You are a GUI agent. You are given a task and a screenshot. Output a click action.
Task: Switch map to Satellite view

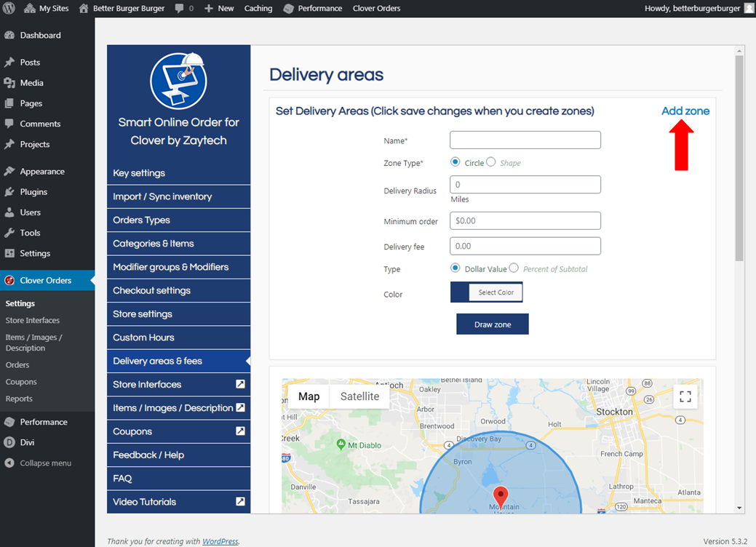359,396
